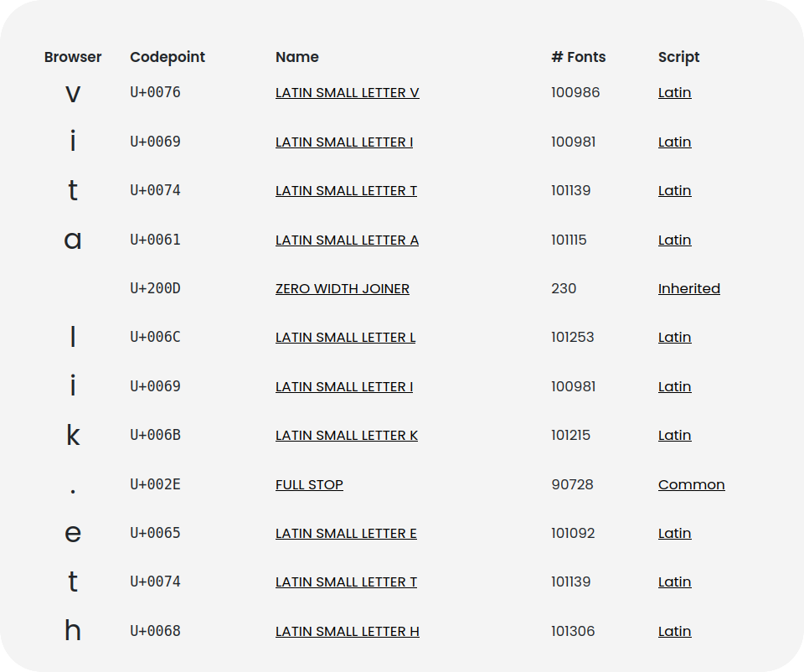Open the Latin script link for U+0068
Viewport: 804px width, 672px height.
[x=674, y=632]
